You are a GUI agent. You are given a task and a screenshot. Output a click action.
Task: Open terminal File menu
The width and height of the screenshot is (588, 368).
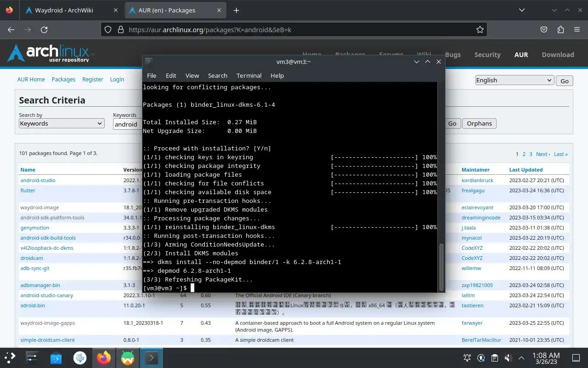[x=152, y=75]
